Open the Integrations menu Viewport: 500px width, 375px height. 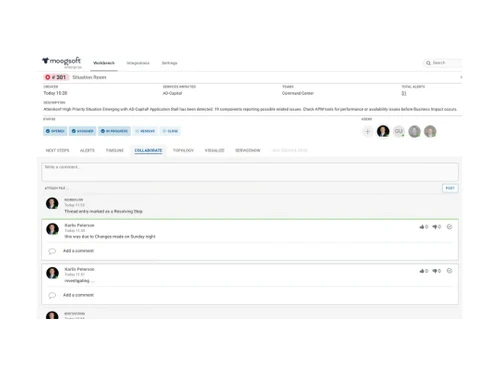point(138,63)
